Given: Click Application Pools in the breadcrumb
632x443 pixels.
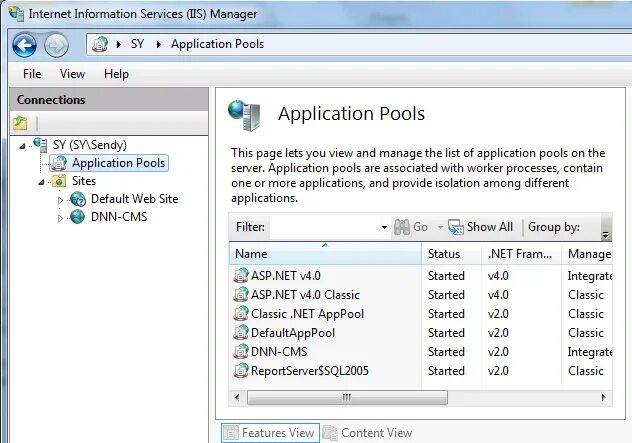Looking at the screenshot, I should click(218, 44).
